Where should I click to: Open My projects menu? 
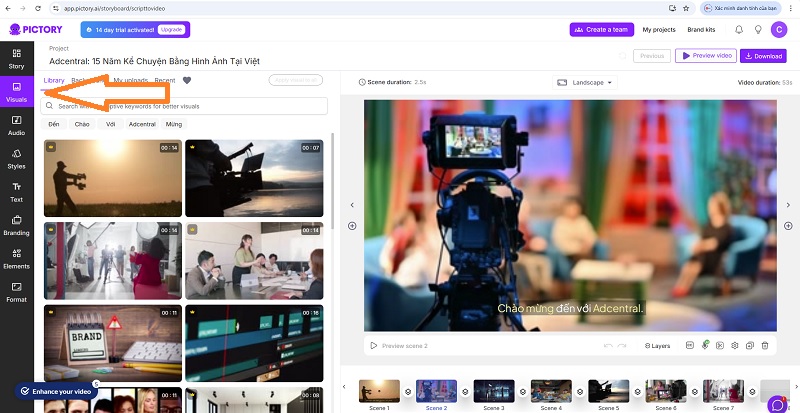659,30
